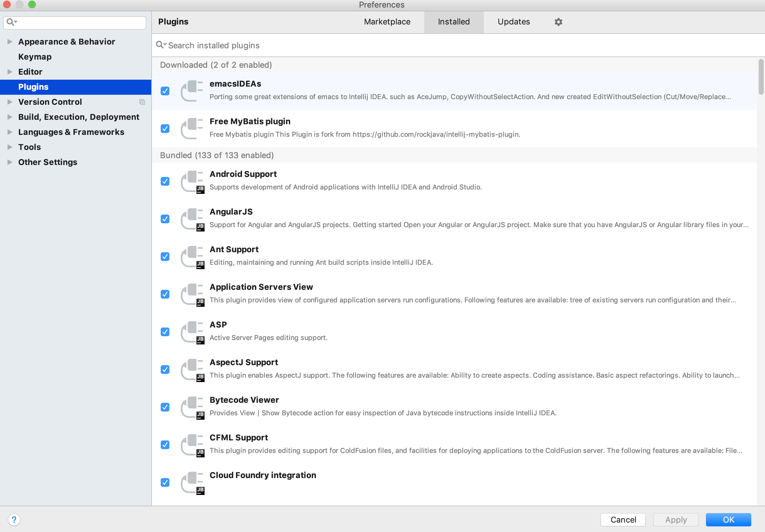Open the installed plugins search options magnifier
Viewport: 765px width, 532px height.
(161, 45)
